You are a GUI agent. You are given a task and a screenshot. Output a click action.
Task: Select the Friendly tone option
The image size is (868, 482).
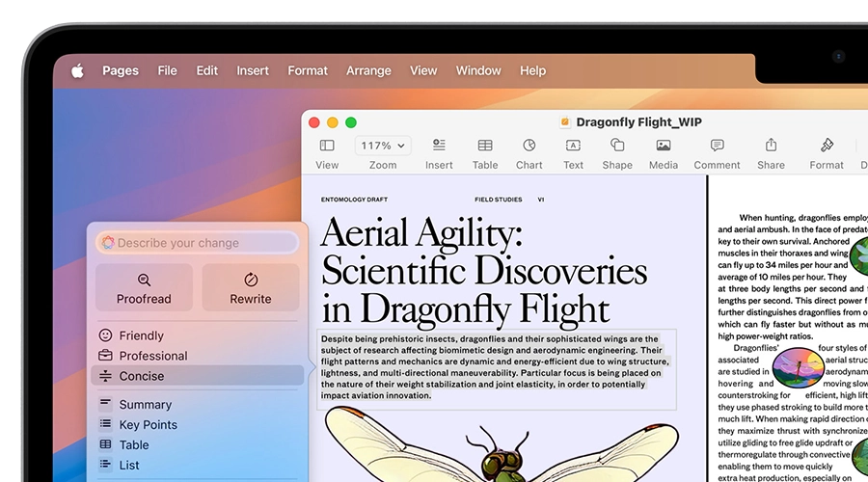tap(197, 335)
